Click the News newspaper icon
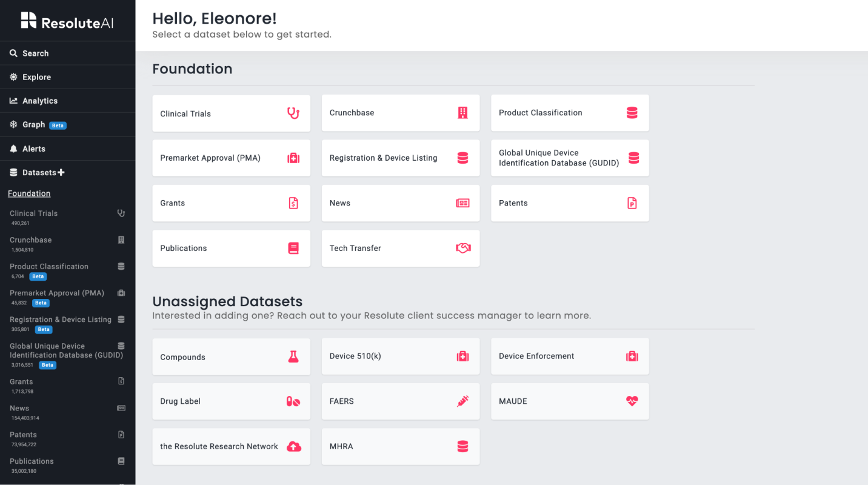The image size is (868, 485). [x=462, y=203]
